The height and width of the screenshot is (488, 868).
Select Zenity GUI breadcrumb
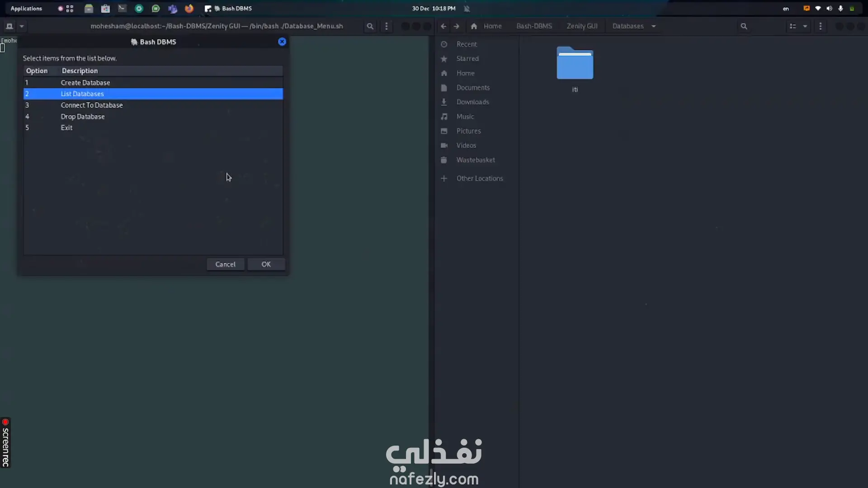(582, 26)
